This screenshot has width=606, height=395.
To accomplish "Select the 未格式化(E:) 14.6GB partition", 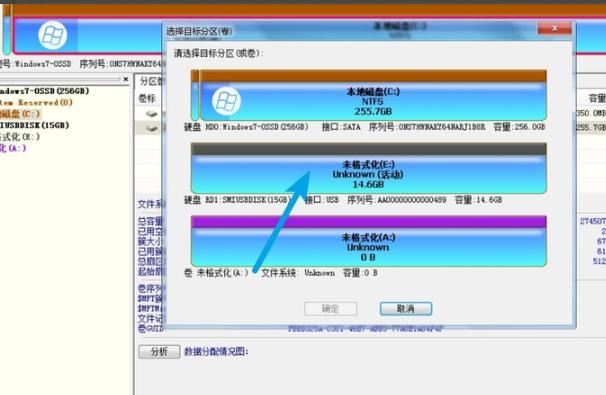I will click(x=369, y=168).
